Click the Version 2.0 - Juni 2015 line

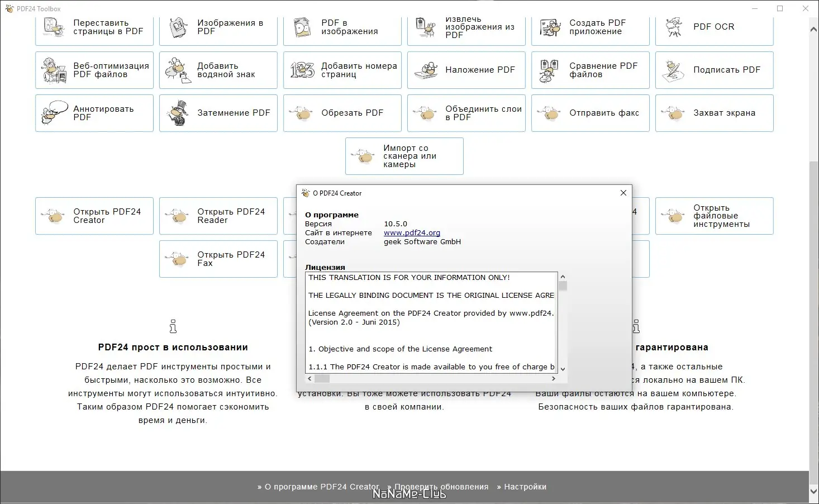tap(354, 322)
